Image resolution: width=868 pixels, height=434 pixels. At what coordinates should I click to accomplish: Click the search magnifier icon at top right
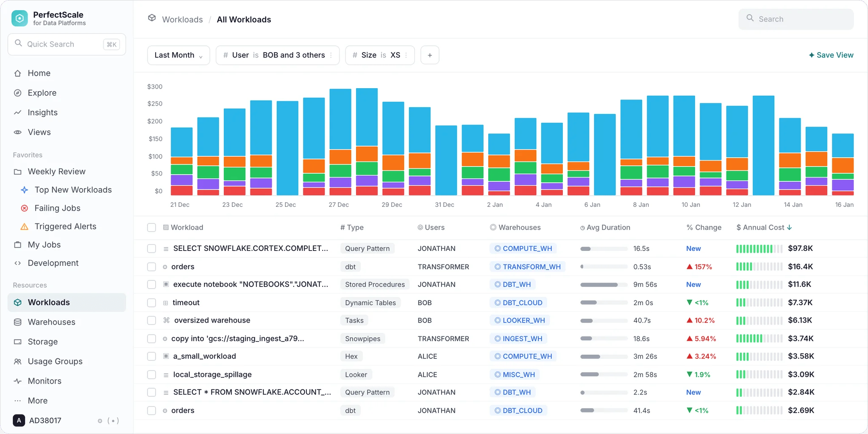tap(750, 18)
